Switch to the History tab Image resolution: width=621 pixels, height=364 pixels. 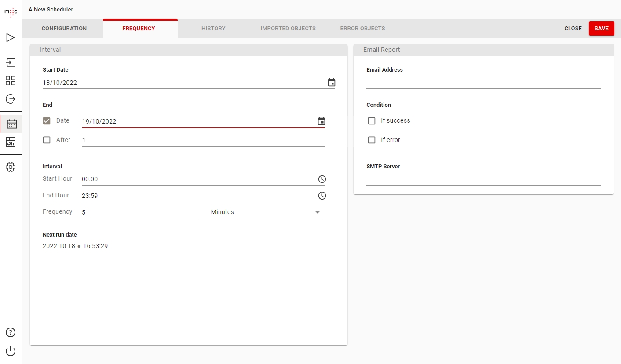click(x=213, y=29)
